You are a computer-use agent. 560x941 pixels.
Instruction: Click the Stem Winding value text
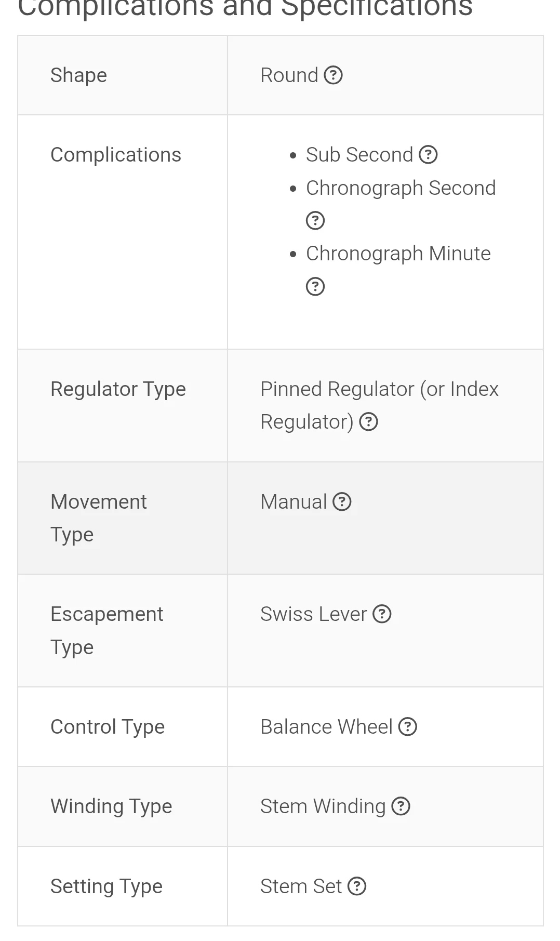[323, 806]
